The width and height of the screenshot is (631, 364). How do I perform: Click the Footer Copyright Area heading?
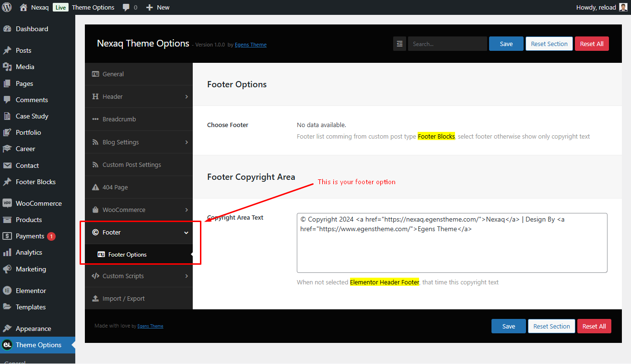[251, 177]
